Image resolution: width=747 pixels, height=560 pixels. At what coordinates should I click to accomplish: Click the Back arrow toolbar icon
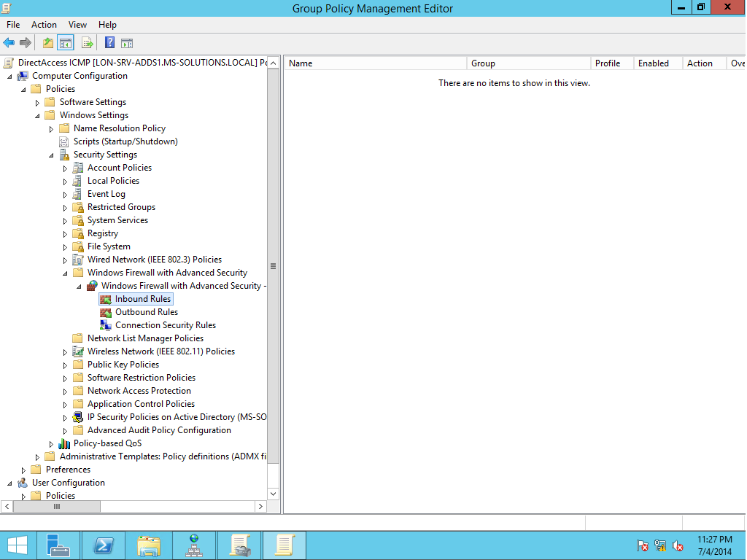click(x=9, y=43)
